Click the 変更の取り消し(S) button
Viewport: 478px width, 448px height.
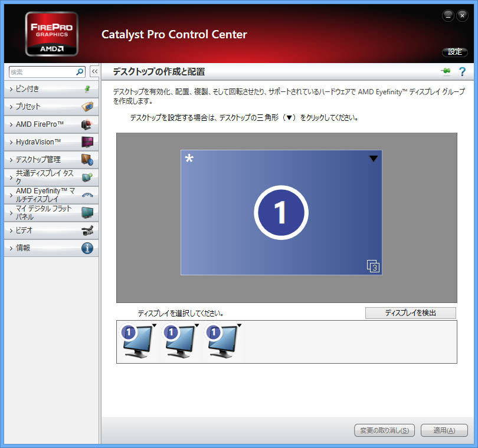[384, 430]
